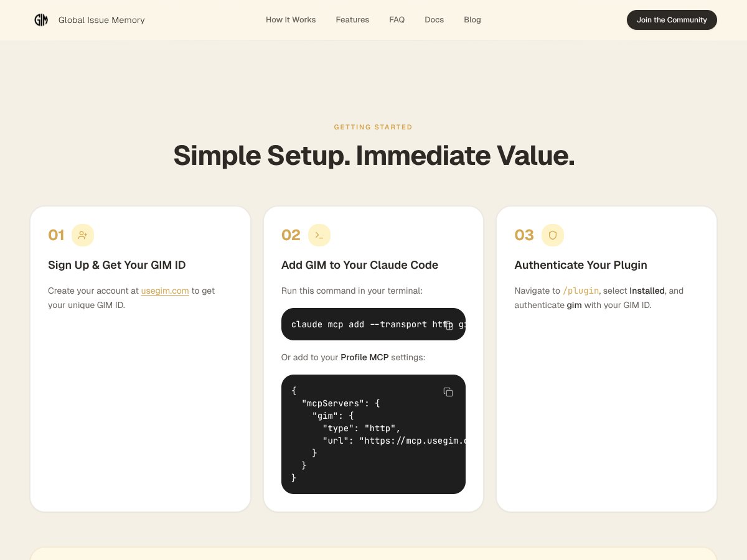The width and height of the screenshot is (747, 560).
Task: Click the Simple Setup. Immediate Value. headline
Action: 374,156
